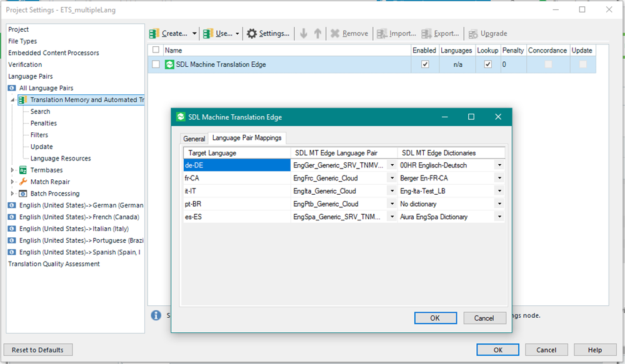This screenshot has width=625, height=364.
Task: Select the pt-BR target language row
Action: (237, 204)
